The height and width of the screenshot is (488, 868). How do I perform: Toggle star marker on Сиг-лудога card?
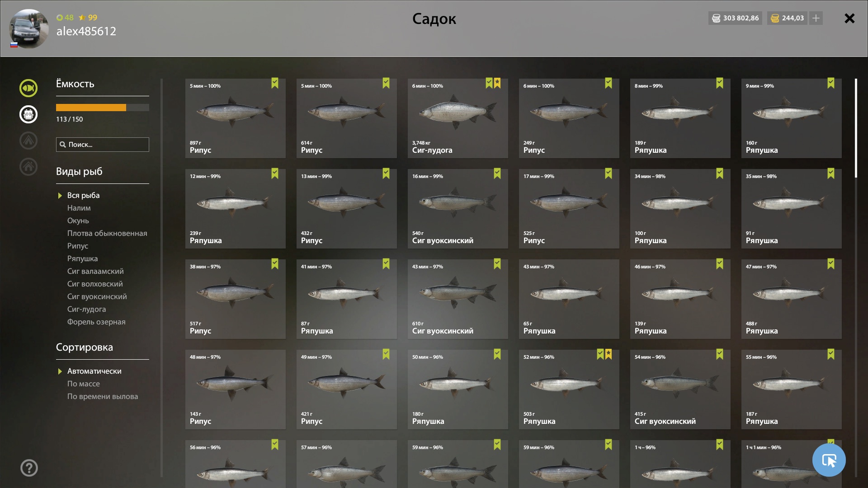(497, 83)
